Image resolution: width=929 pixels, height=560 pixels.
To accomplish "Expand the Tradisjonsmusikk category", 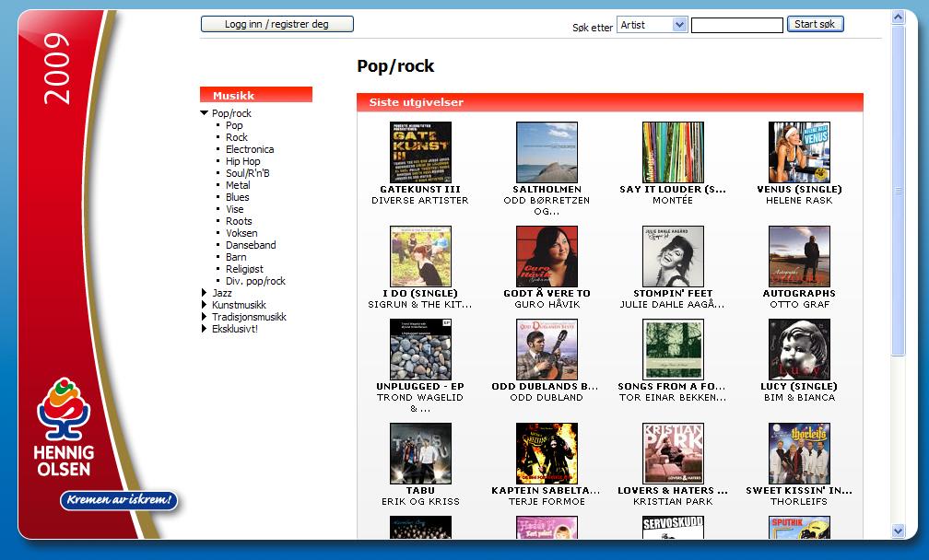I will click(204, 317).
